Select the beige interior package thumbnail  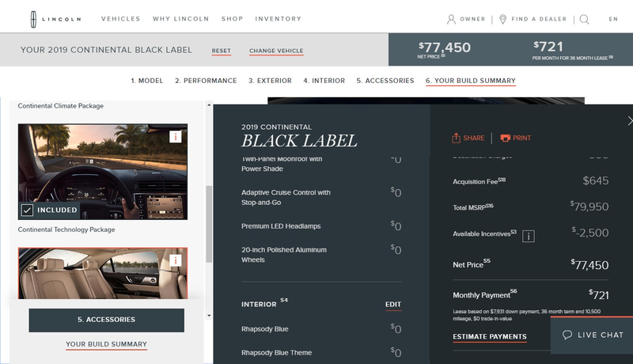click(103, 273)
